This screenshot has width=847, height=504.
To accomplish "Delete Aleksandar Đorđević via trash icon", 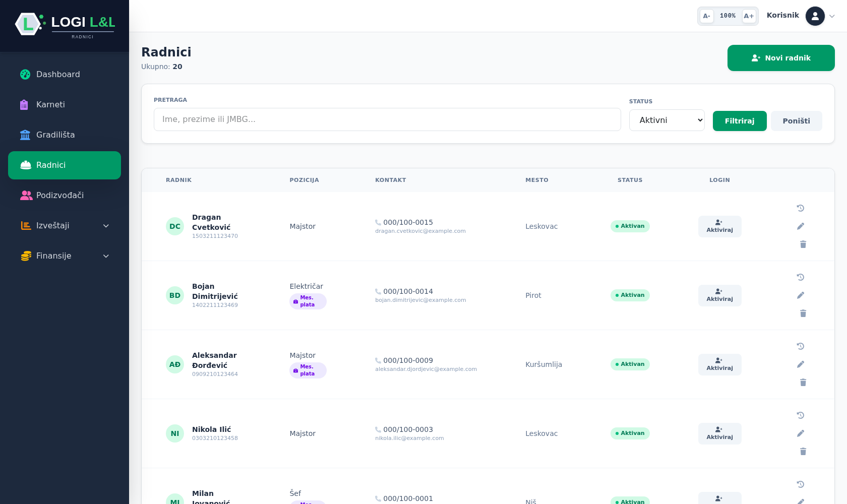I will point(803,383).
